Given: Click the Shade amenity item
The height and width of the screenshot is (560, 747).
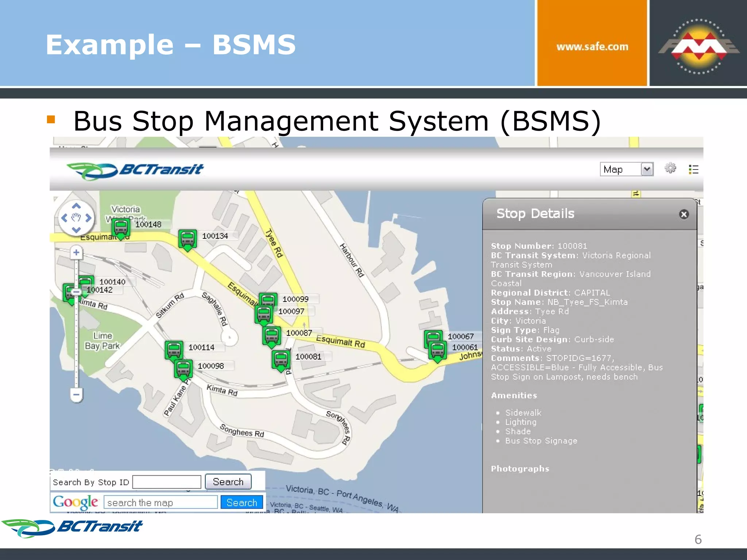Looking at the screenshot, I should point(518,431).
